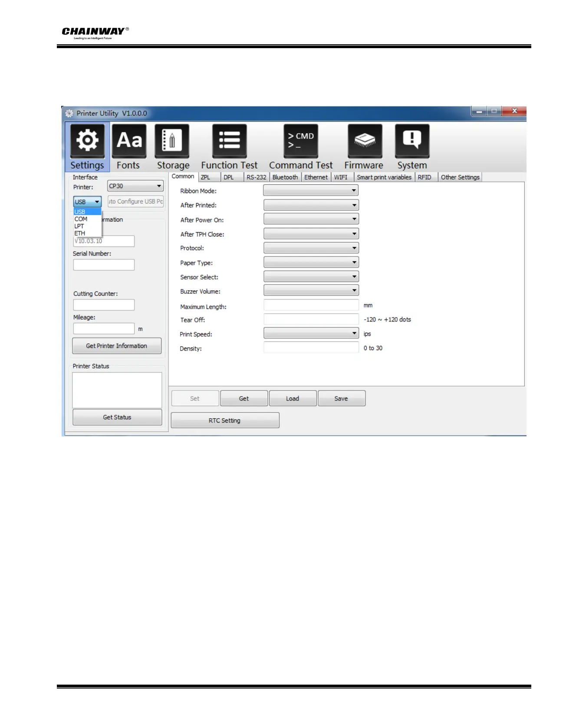This screenshot has width=576, height=728.
Task: Switch to the Common tab
Action: click(x=183, y=177)
